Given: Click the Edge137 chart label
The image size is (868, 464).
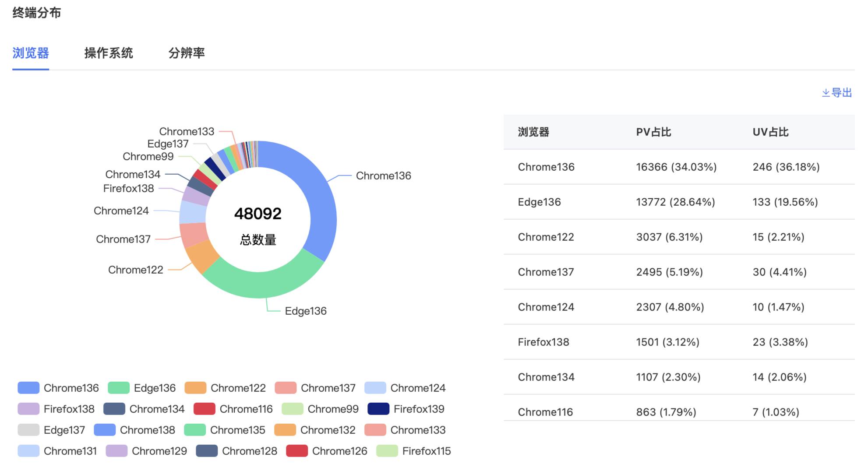Looking at the screenshot, I should point(168,144).
